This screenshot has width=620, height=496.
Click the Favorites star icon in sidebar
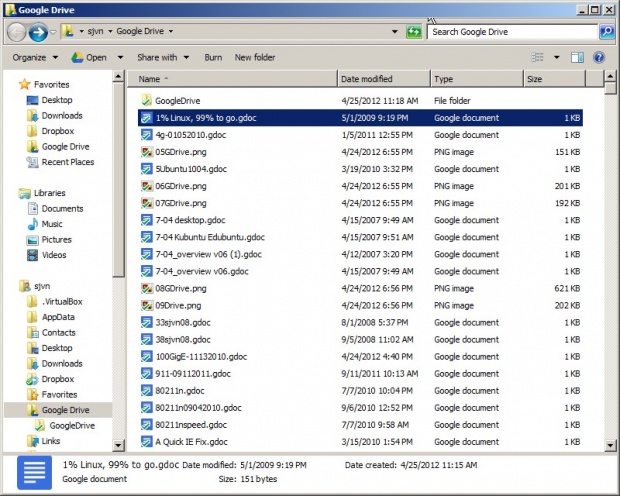tap(25, 84)
